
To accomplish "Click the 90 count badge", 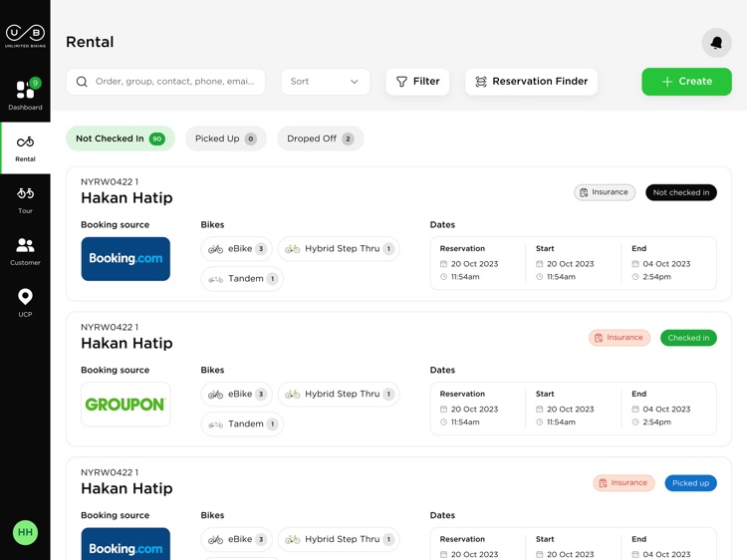I will 157,139.
